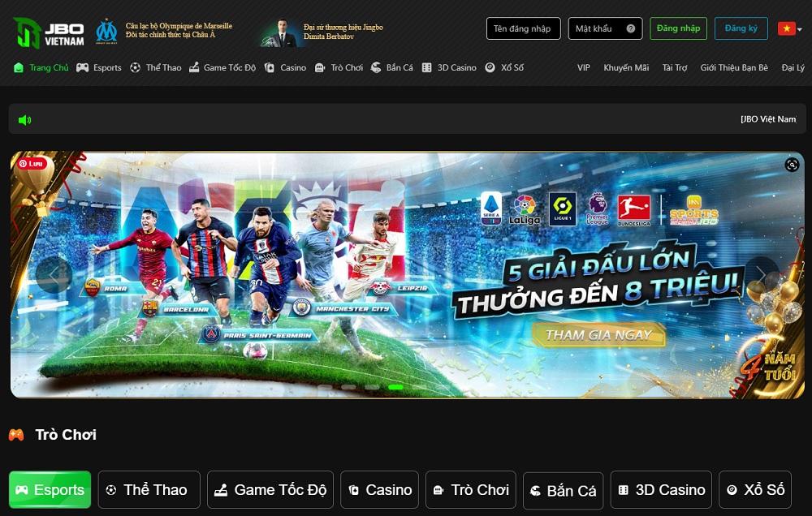Open Casino via the chip icon
This screenshot has width=812, height=516.
269,68
